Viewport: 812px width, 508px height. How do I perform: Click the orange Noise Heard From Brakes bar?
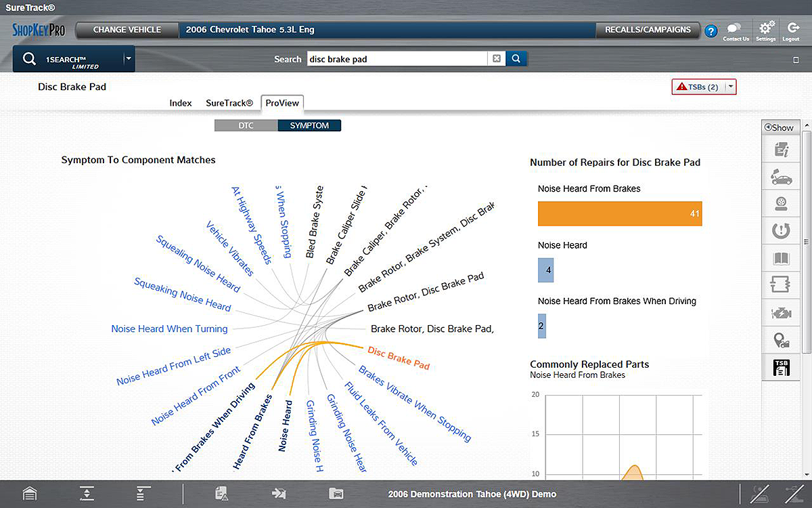pyautogui.click(x=619, y=213)
